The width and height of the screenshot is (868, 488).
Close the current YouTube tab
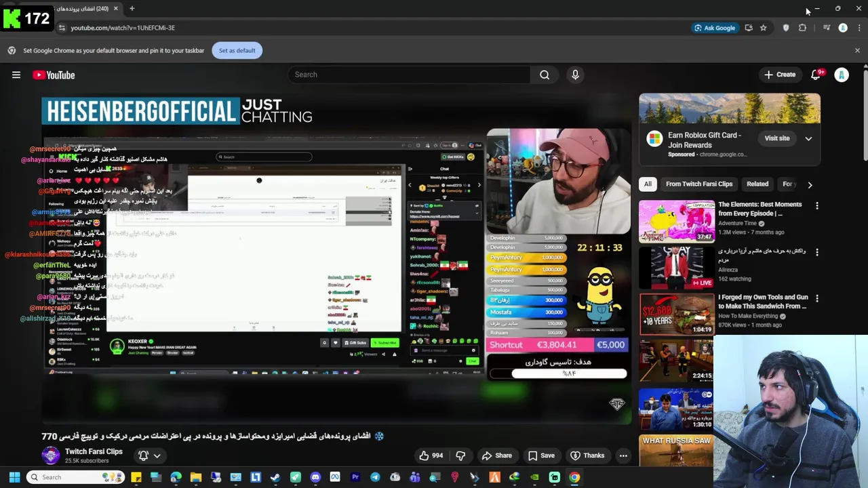coord(115,9)
